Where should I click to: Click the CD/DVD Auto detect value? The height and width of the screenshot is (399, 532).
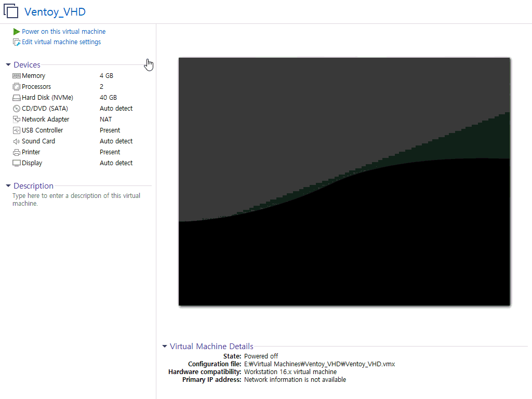pos(116,109)
